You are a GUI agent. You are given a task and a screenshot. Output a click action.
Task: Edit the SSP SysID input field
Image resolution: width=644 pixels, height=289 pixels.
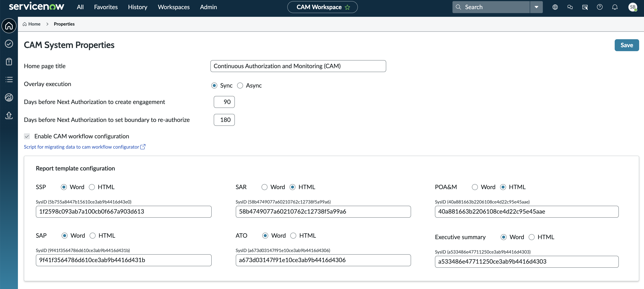coord(124,212)
